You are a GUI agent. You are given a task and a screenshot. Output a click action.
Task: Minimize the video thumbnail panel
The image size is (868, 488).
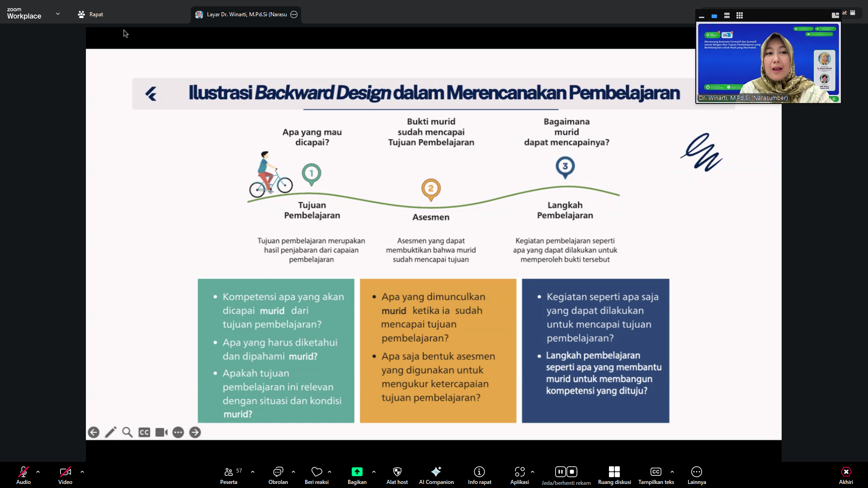coord(702,16)
